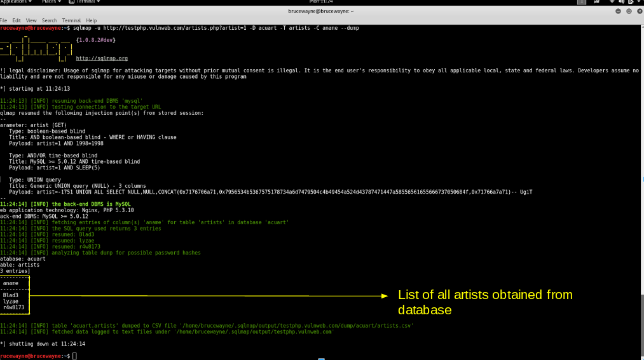
Task: Click the battery icon in top panel
Action: click(x=631, y=2)
